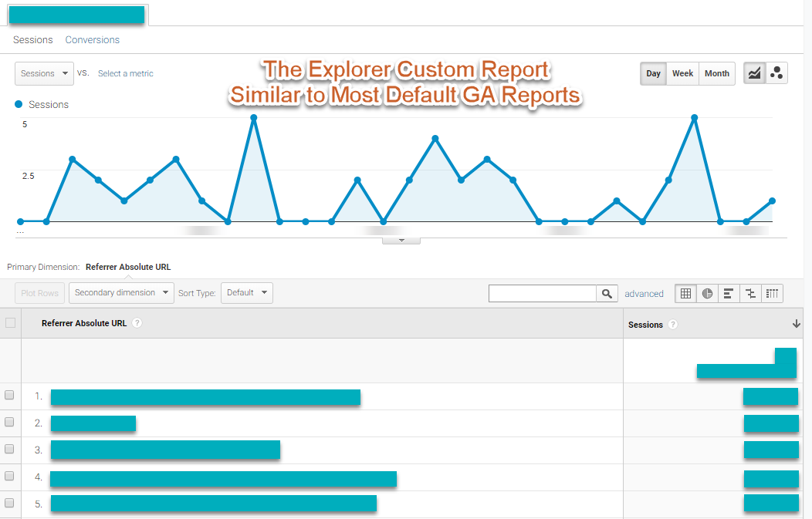Switch chart granularity to Week
The height and width of the screenshot is (519, 812).
coord(682,74)
